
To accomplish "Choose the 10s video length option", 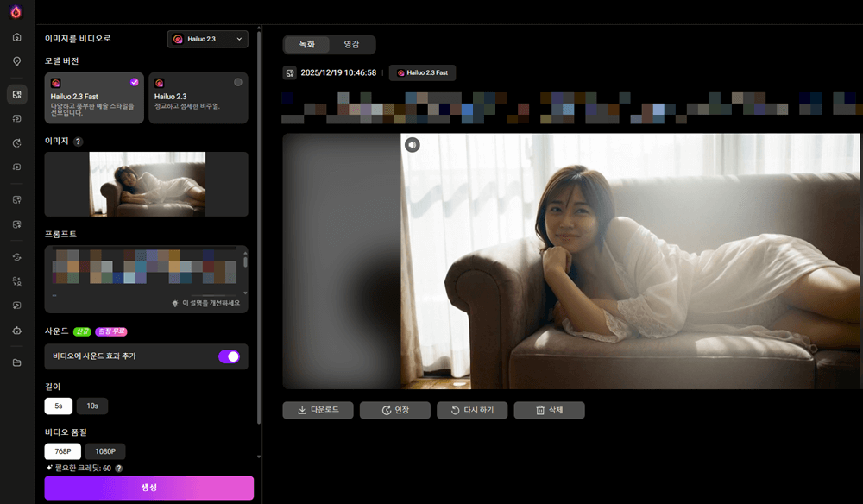I will coord(92,406).
